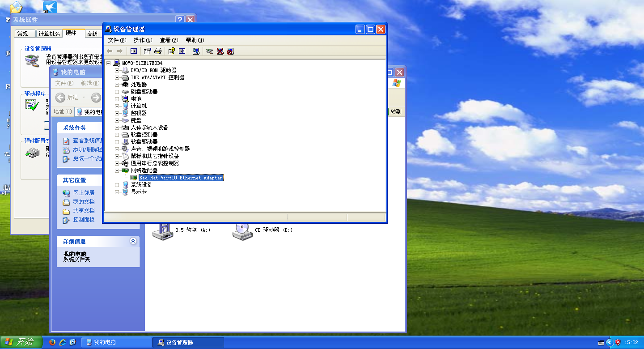Click the red security shield tray icon
Screen dimensions: 644x349
click(618, 342)
